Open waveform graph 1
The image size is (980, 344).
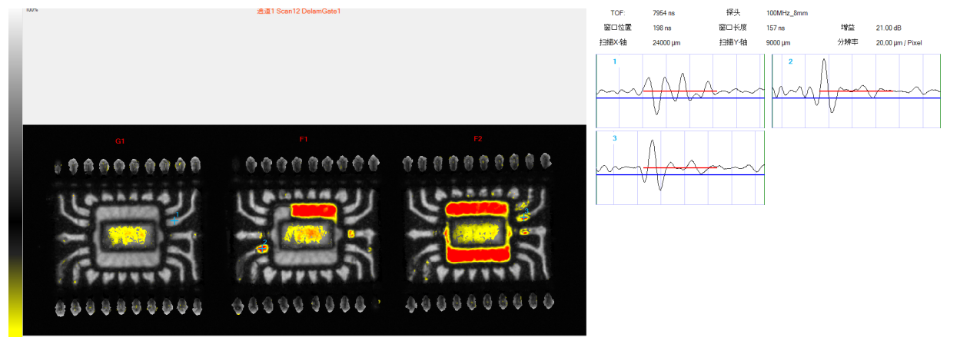(x=680, y=91)
